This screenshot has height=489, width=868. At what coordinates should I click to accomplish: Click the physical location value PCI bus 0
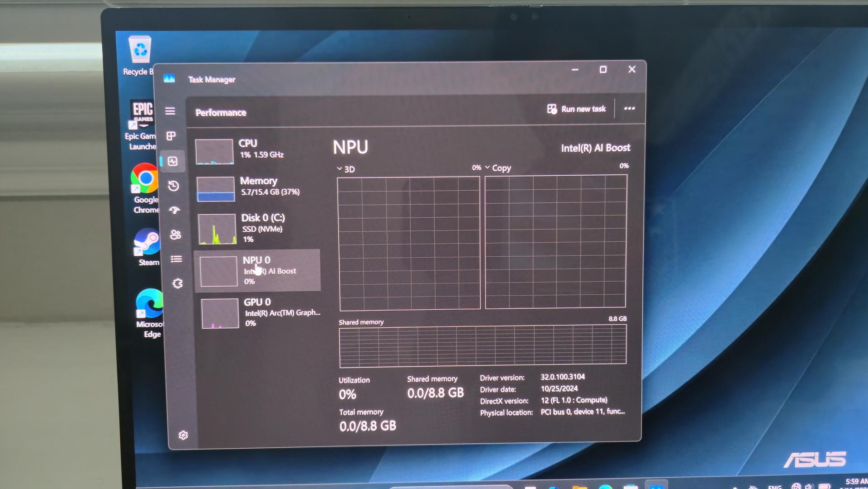click(x=583, y=412)
